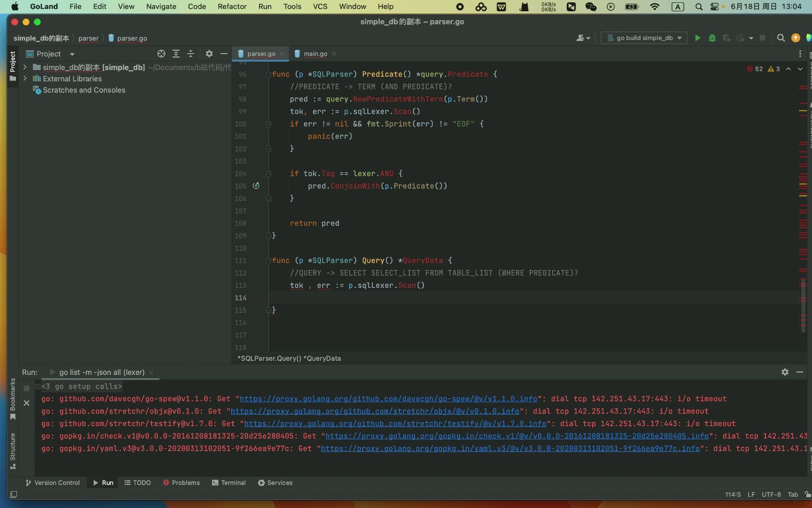Open gopkg.in/yaml.v3 info link
812x508 pixels.
point(510,448)
